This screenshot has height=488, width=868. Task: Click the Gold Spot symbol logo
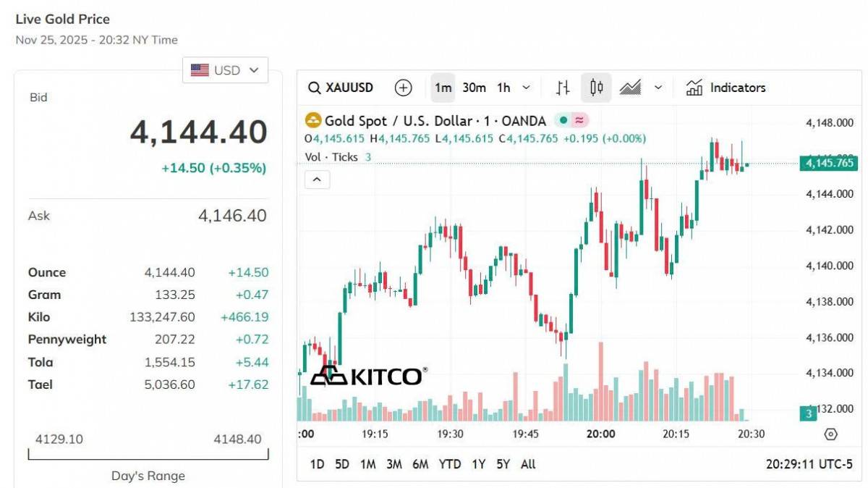(313, 121)
